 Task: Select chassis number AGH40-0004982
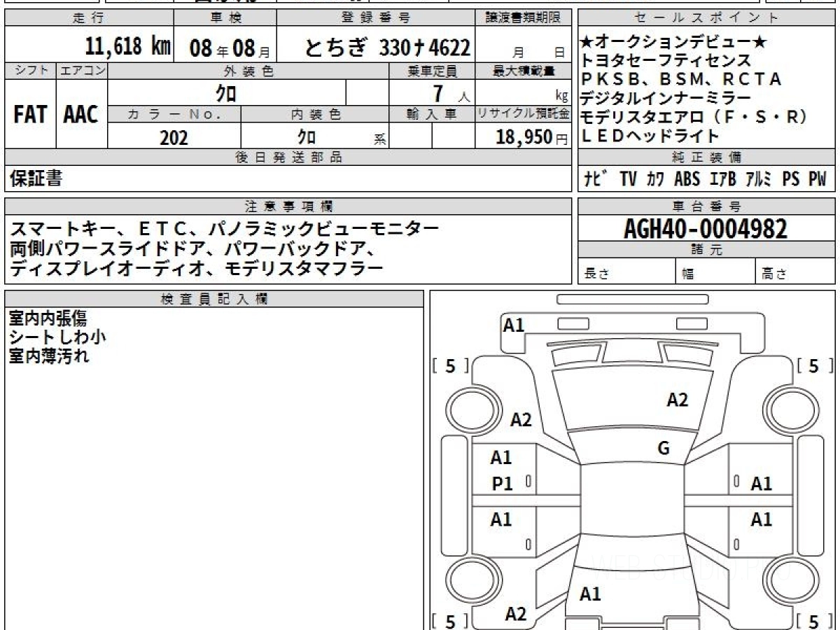point(706,229)
